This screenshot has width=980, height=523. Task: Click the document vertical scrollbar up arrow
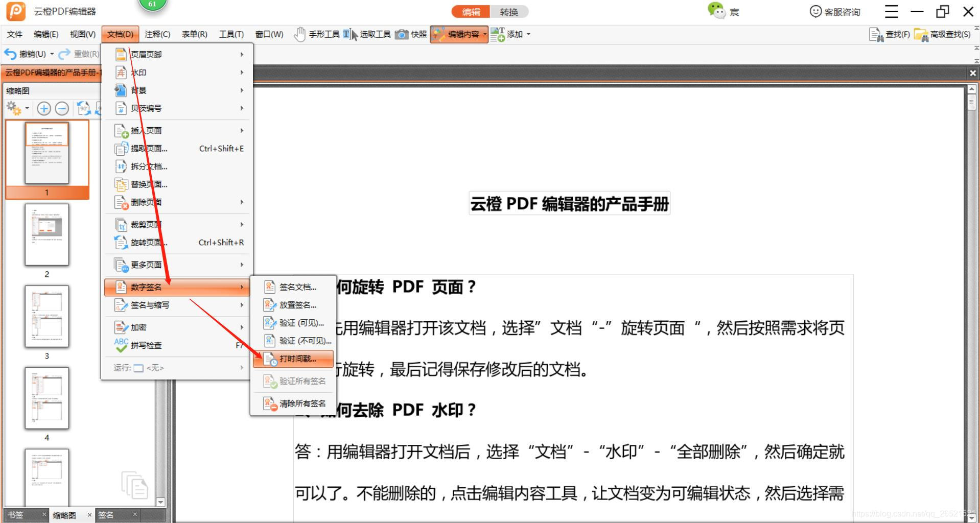pyautogui.click(x=972, y=89)
